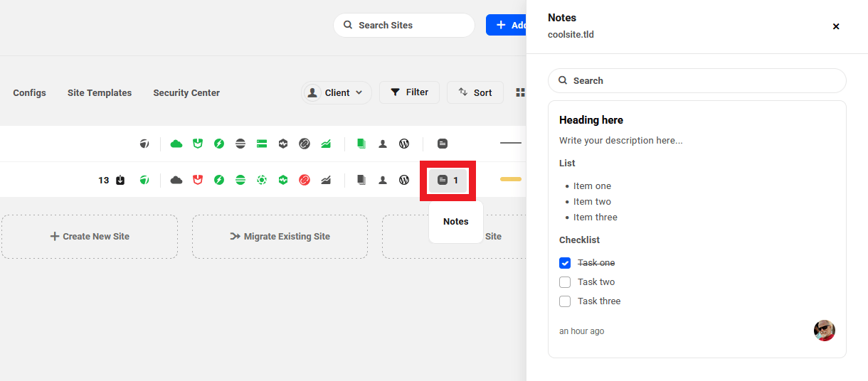Click the note author avatar

coord(825,331)
